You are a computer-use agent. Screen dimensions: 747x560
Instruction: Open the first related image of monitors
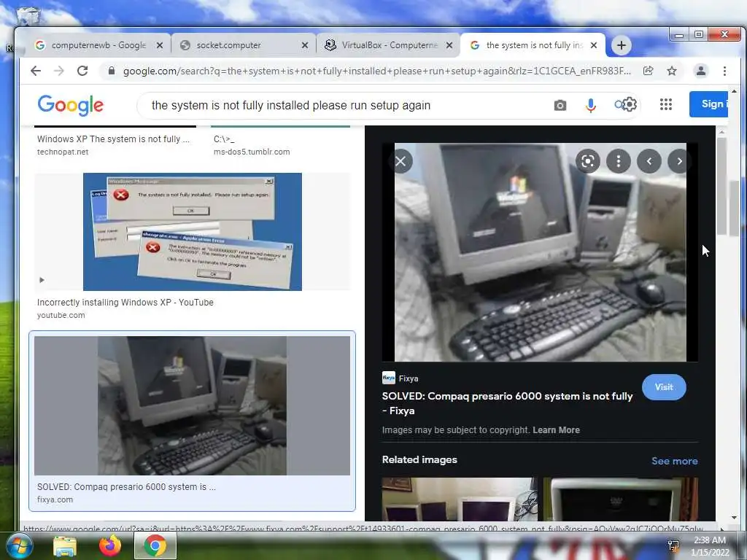tap(460, 499)
